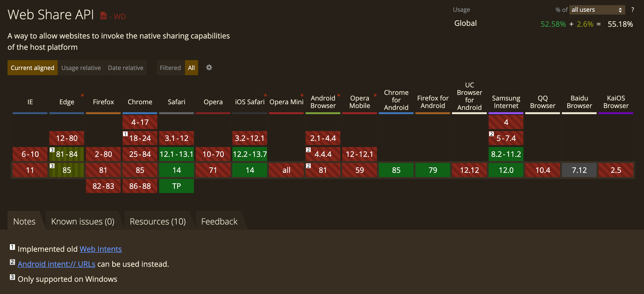This screenshot has height=294, width=644.
Task: Select the Edge 12-80 version cell
Action: [x=67, y=138]
